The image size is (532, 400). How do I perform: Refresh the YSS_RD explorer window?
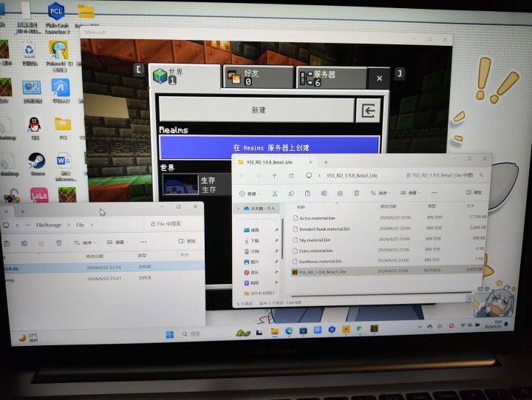click(x=291, y=176)
